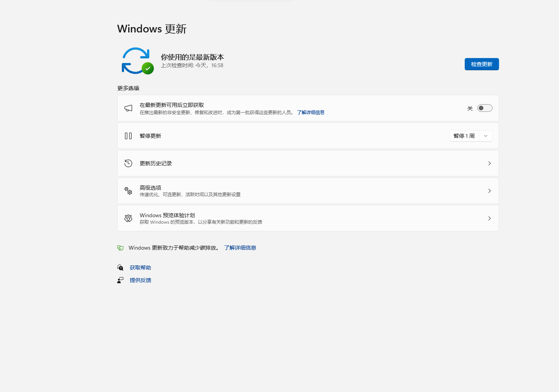Click the sync status icon with green checkmark
The image size is (559, 392).
(137, 61)
